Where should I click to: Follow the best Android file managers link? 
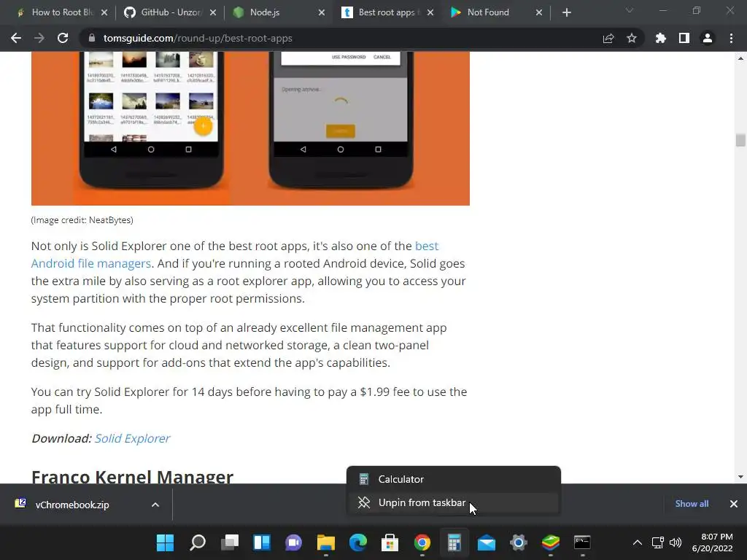click(x=234, y=254)
